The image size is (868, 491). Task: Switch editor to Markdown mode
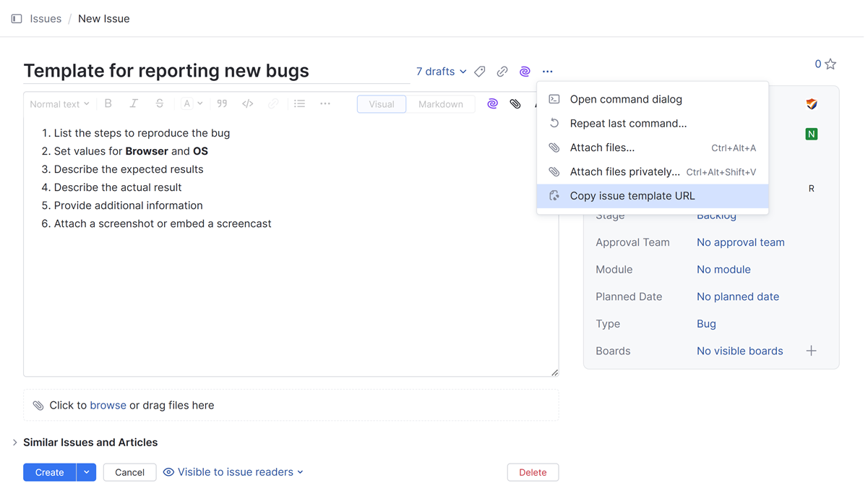pos(440,104)
